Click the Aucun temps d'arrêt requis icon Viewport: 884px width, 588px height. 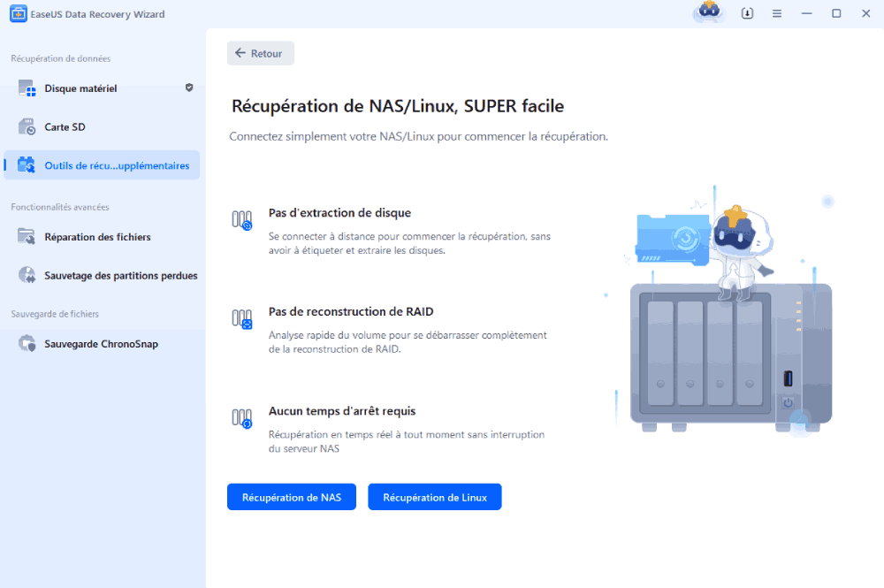pyautogui.click(x=242, y=418)
